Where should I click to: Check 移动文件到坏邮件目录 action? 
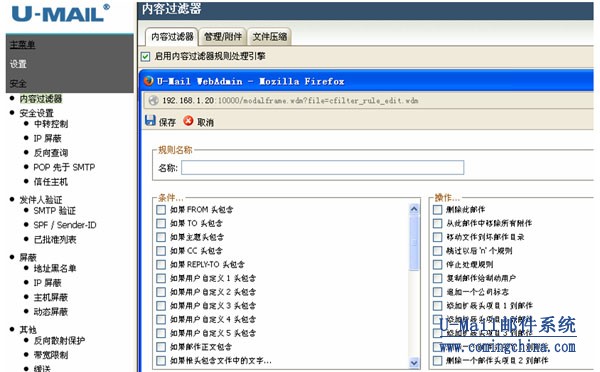437,237
